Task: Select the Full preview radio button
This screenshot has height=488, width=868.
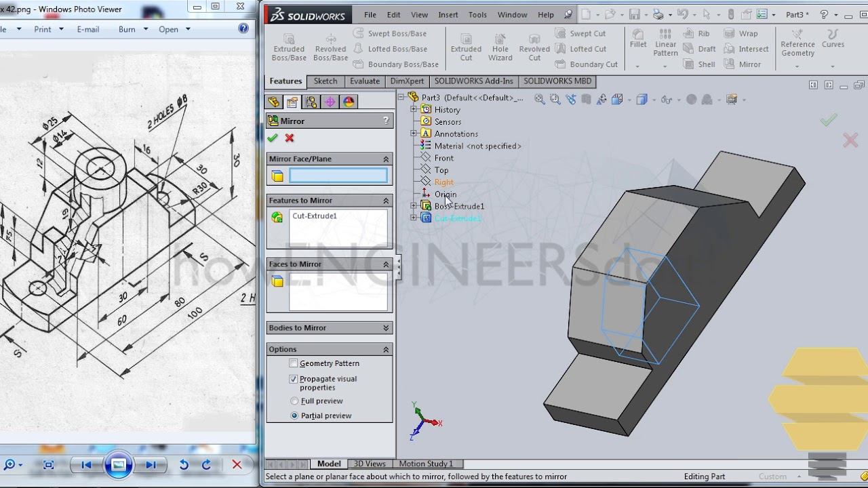Action: tap(294, 401)
